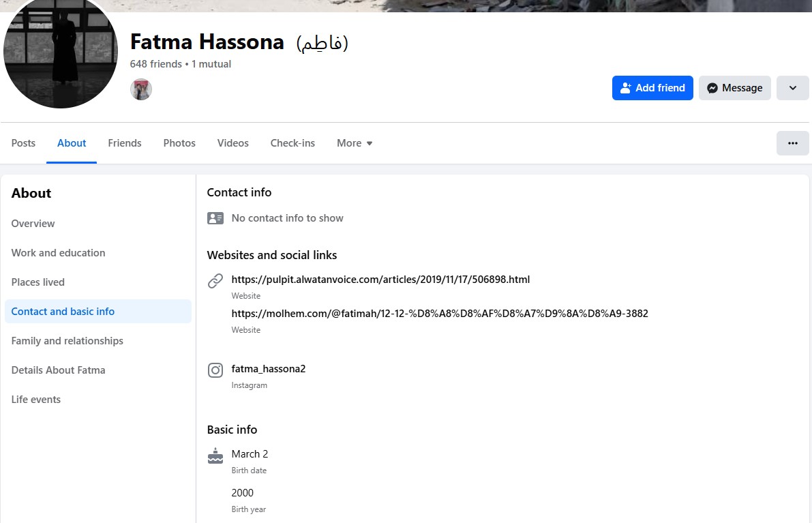Click the Websites and social links heading
Image resolution: width=812 pixels, height=523 pixels.
click(272, 255)
